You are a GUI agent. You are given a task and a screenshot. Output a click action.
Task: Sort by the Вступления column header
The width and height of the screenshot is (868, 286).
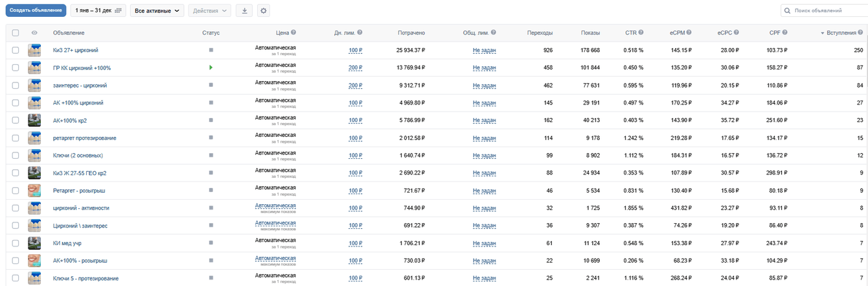[845, 32]
